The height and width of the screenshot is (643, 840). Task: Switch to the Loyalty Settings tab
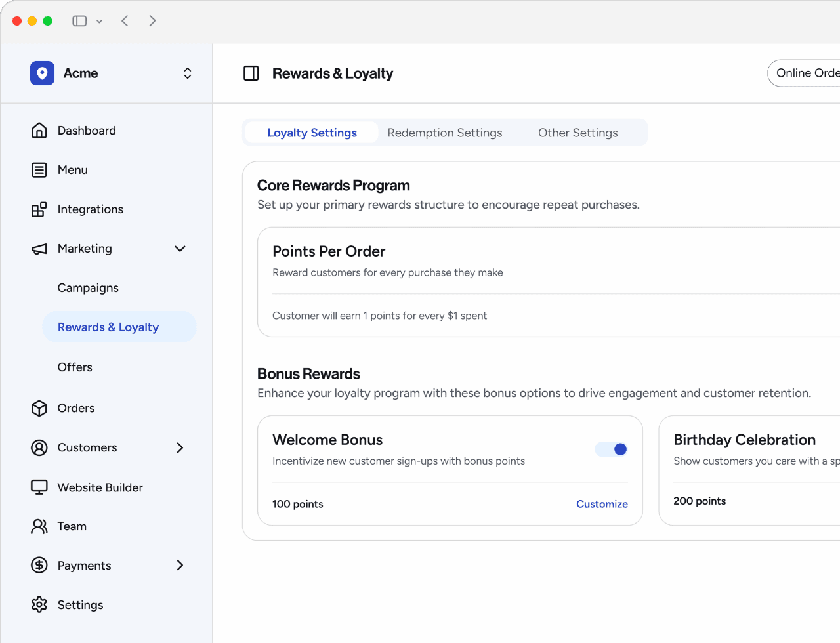point(312,133)
